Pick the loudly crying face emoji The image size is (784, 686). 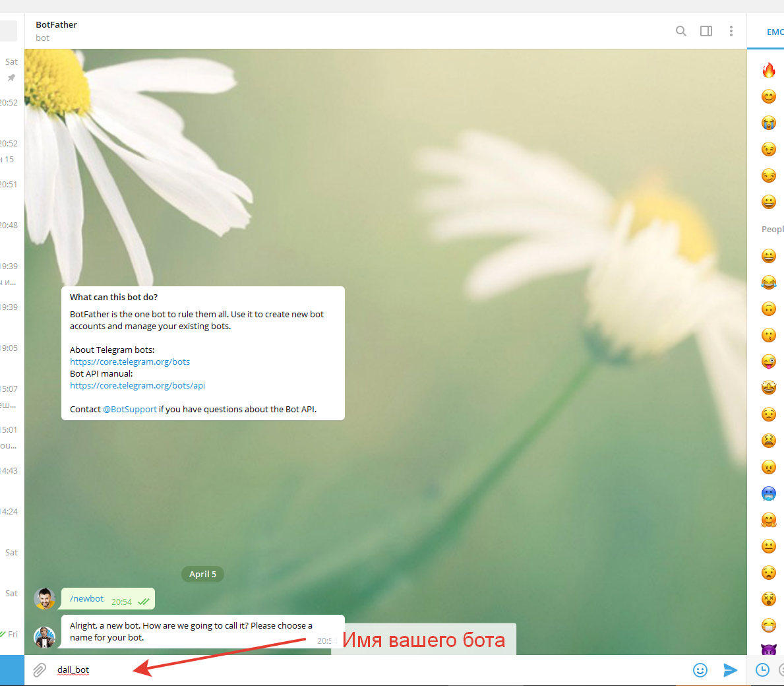769,123
